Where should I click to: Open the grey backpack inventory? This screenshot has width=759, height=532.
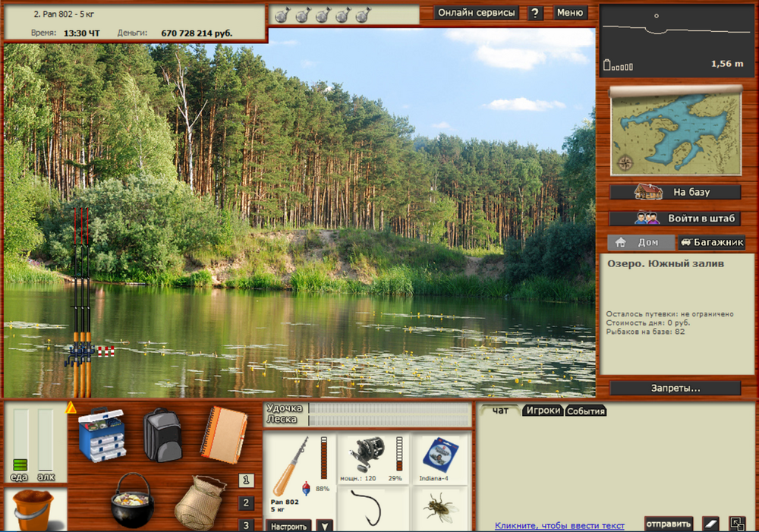[x=162, y=435]
